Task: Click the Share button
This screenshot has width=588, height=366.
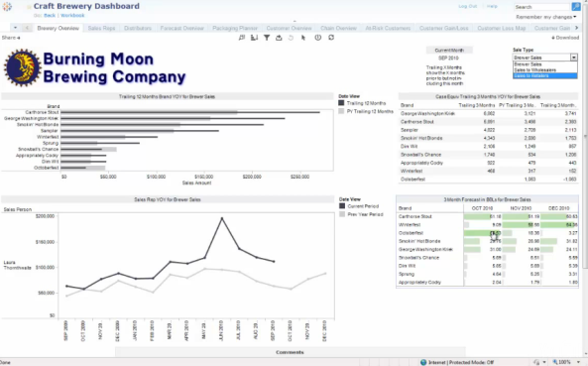Action: point(11,38)
